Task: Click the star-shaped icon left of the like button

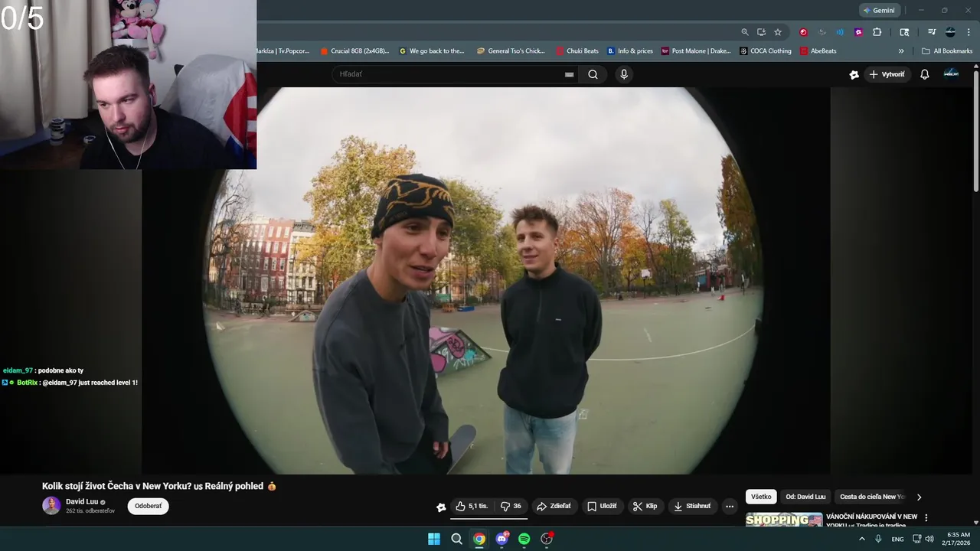Action: pyautogui.click(x=441, y=507)
